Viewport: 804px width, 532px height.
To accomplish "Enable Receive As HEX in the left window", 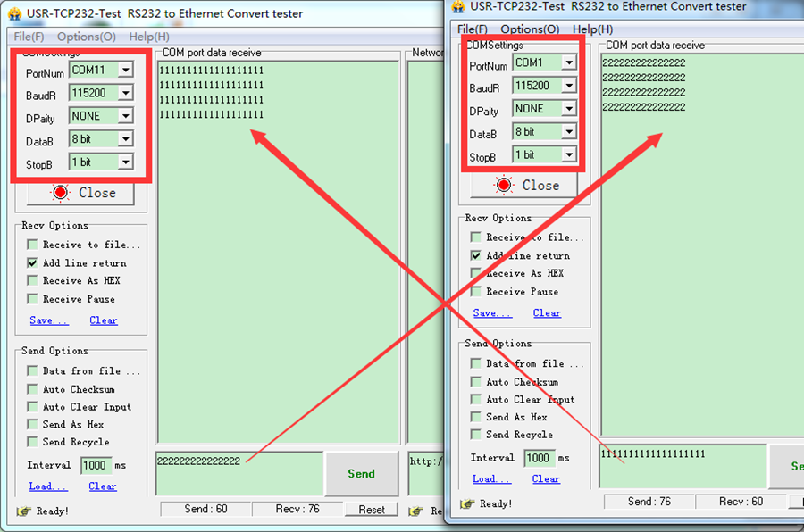I will [x=33, y=281].
